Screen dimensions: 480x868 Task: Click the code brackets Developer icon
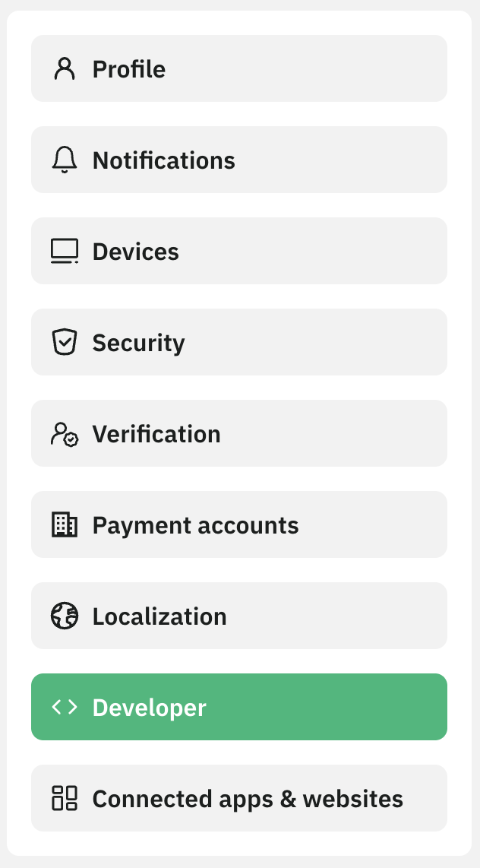coord(65,708)
